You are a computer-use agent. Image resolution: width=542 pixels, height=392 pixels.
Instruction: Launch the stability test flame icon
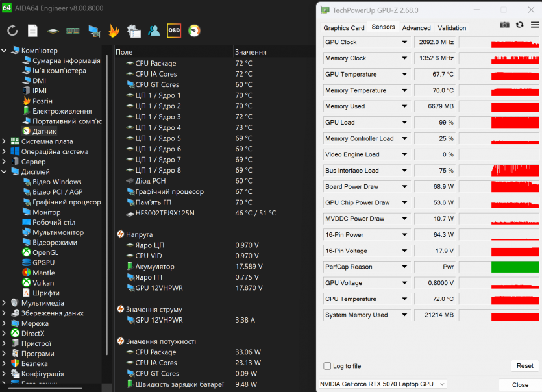[114, 31]
